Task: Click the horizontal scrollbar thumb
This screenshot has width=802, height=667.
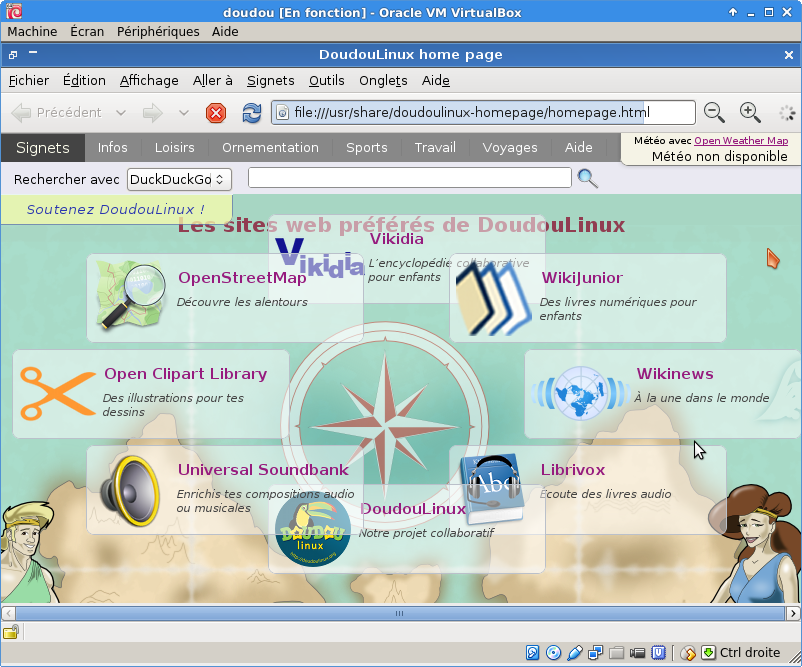Action: [x=400, y=613]
